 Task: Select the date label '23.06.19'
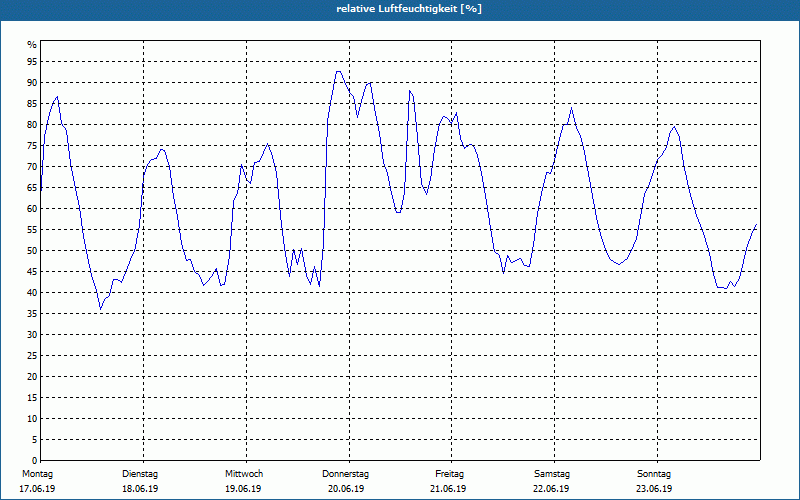click(654, 489)
